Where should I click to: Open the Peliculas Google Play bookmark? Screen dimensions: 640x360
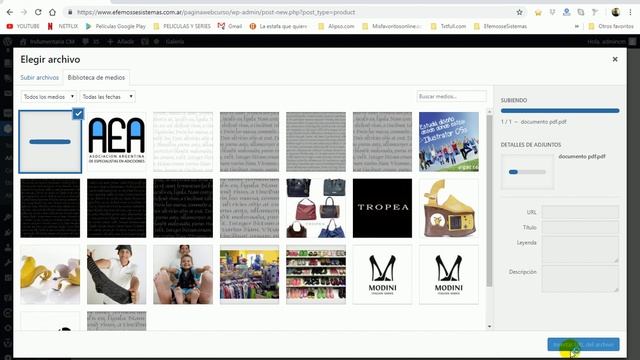(x=116, y=26)
